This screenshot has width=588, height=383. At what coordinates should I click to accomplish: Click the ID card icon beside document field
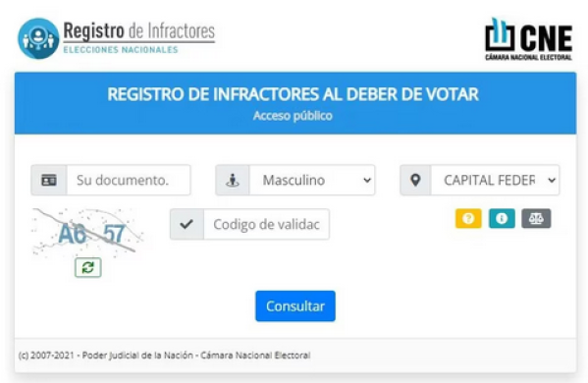click(x=49, y=180)
